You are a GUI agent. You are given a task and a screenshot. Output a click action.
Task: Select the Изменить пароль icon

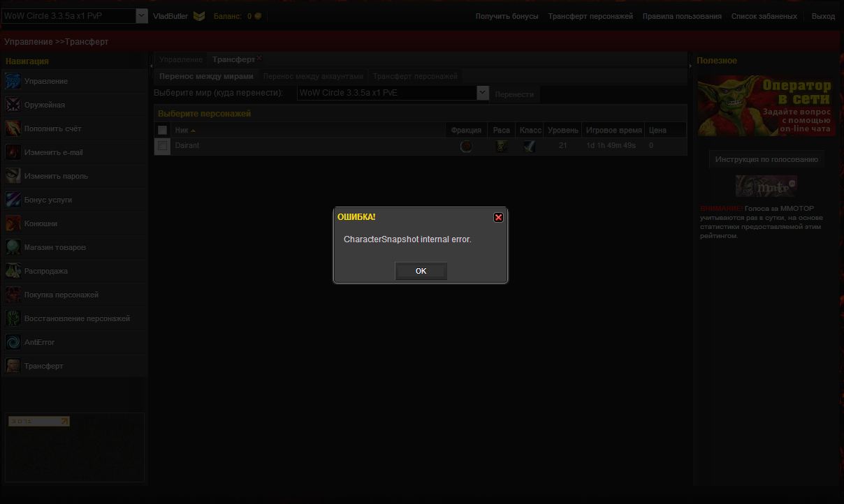pyautogui.click(x=13, y=176)
